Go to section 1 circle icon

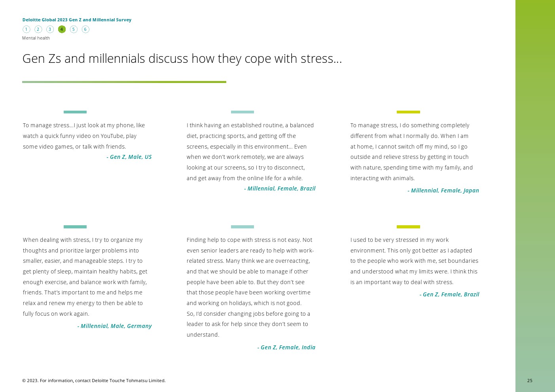click(26, 29)
